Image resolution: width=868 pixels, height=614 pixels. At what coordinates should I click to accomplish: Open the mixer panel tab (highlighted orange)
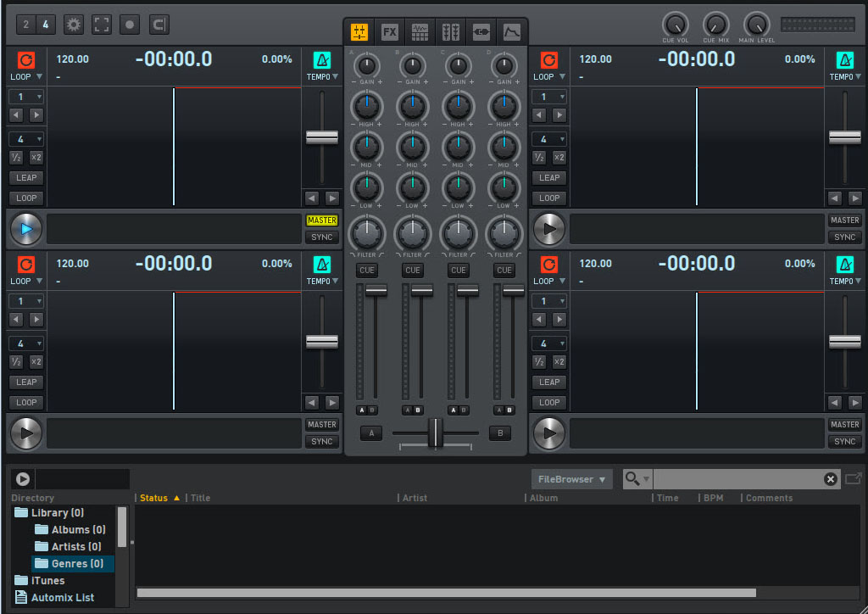359,32
